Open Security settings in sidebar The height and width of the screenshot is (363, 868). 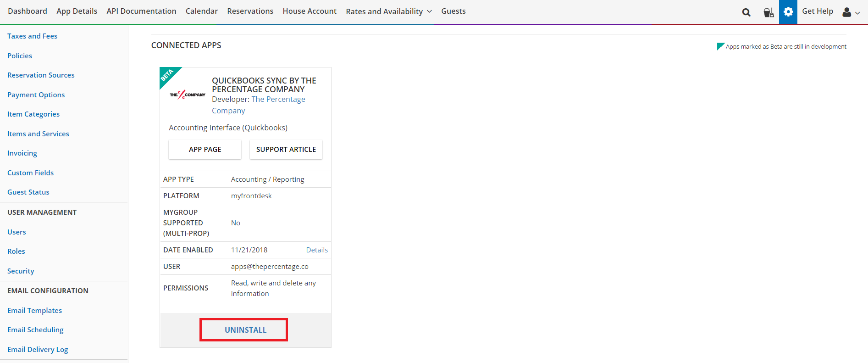click(21, 271)
